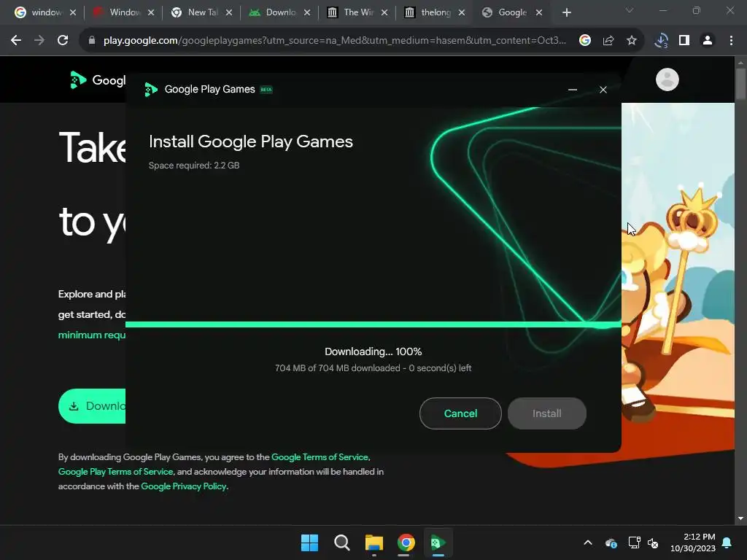
Task: Click the green download progress bar
Action: click(x=373, y=324)
